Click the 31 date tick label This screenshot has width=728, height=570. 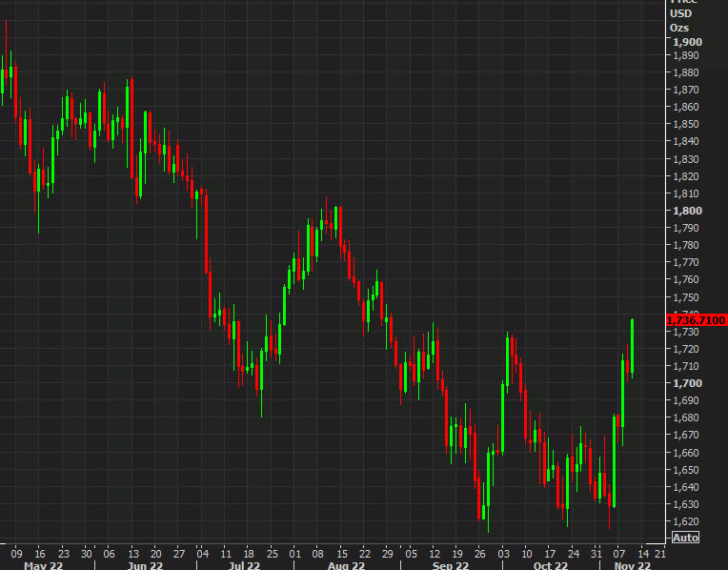coord(597,554)
